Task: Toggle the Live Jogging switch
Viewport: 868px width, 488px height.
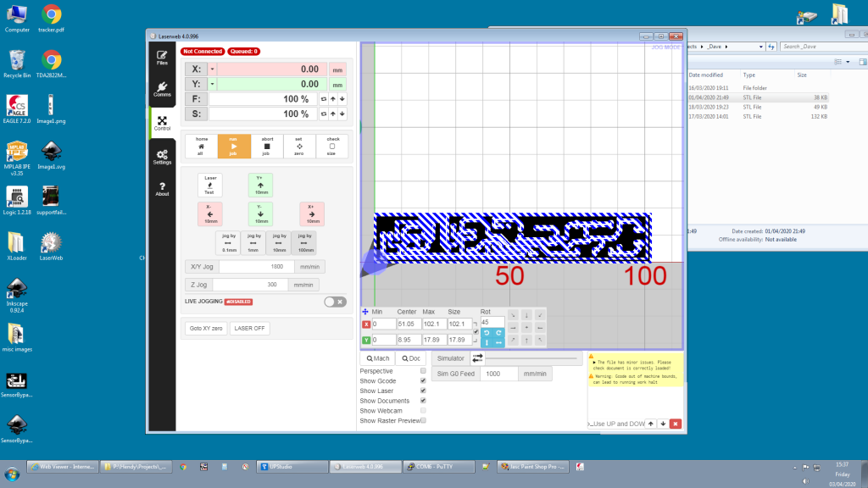Action: [335, 302]
